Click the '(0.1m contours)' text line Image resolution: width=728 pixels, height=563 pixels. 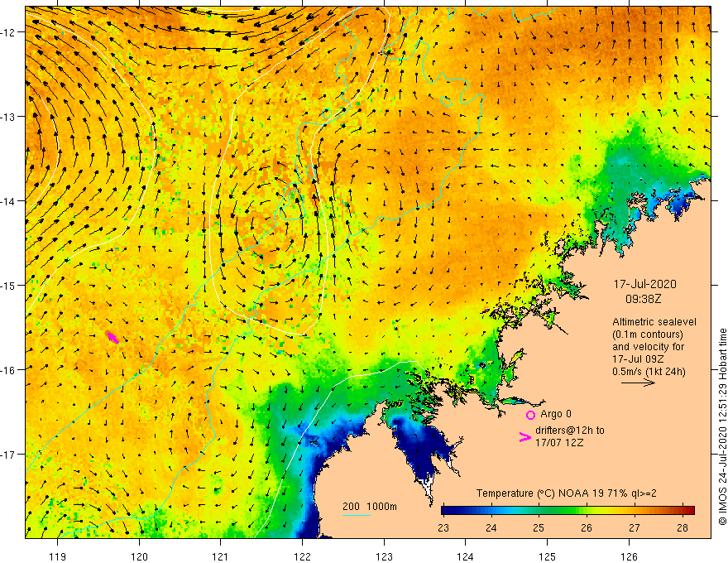(648, 334)
